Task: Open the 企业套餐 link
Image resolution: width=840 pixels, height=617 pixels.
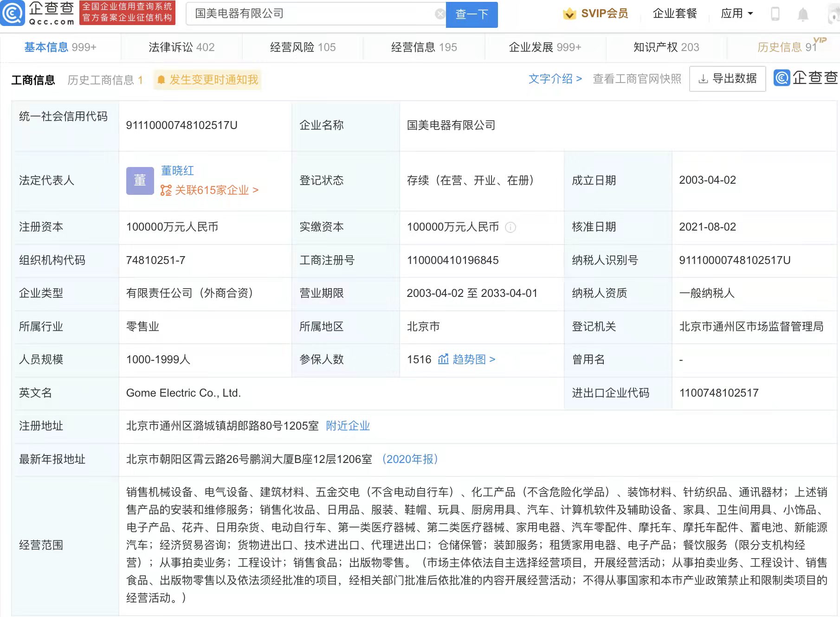Action: pos(675,13)
